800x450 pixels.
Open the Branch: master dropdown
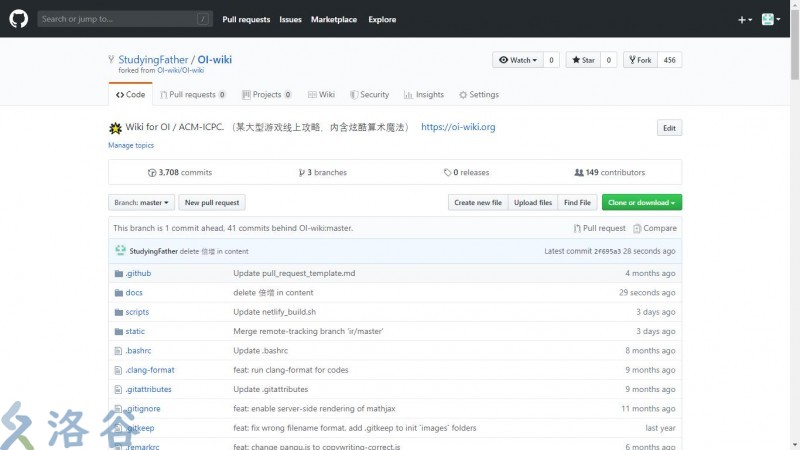[x=141, y=203]
